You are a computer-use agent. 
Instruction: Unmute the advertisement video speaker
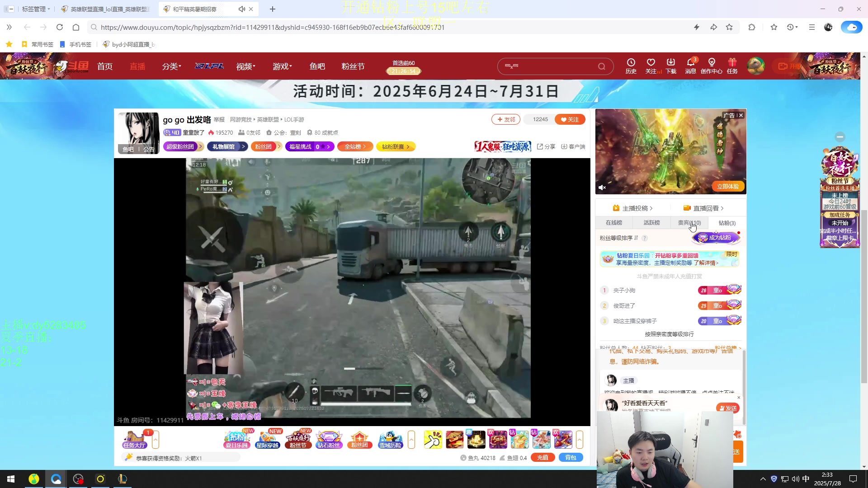[x=602, y=187]
